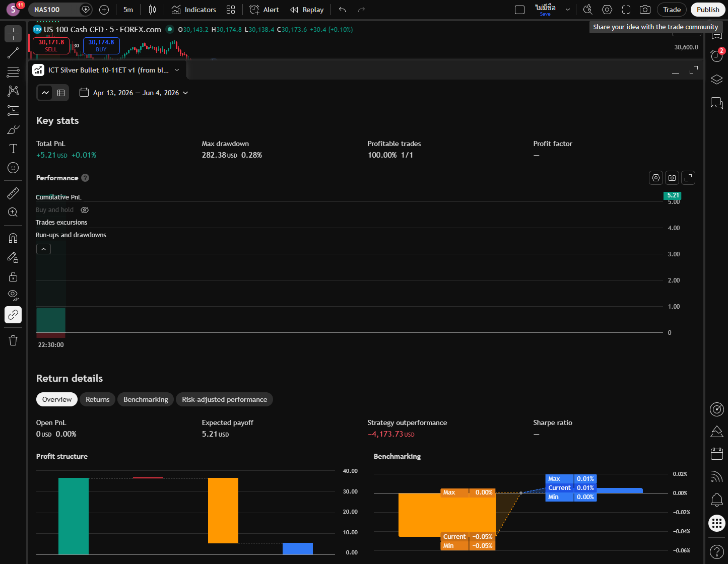Open the Fibonacci retracement tools
The image size is (728, 564).
point(13,72)
